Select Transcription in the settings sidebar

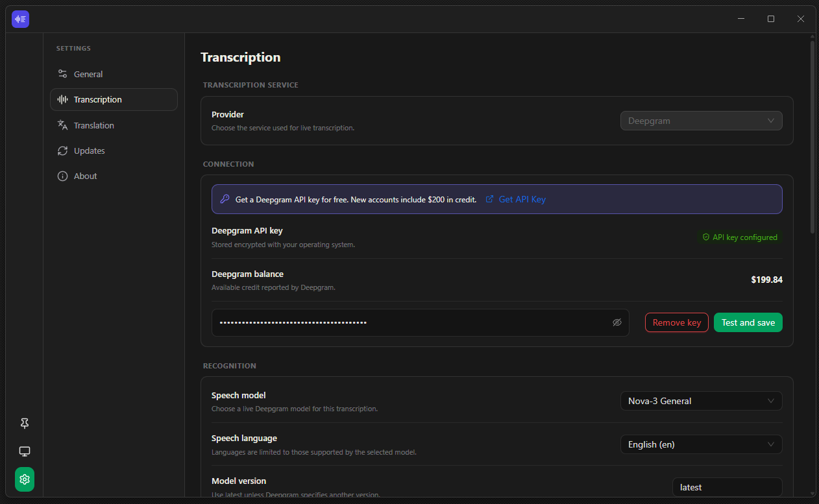coord(114,99)
